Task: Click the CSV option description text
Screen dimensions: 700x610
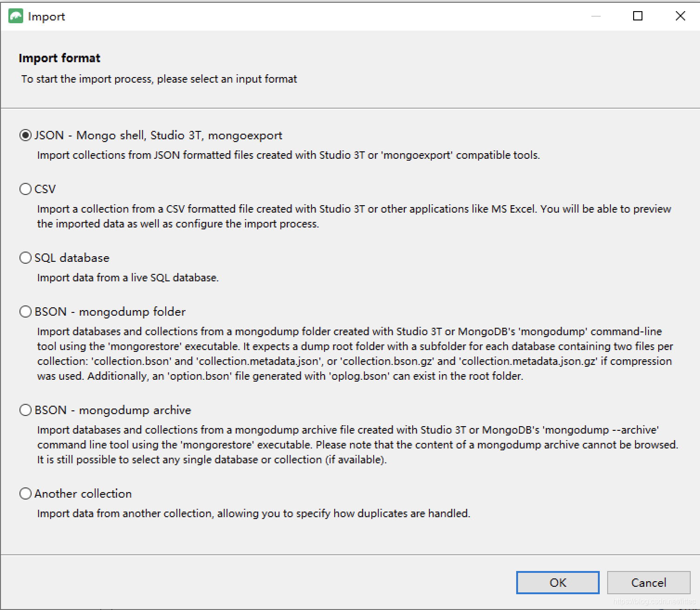Action: (354, 216)
